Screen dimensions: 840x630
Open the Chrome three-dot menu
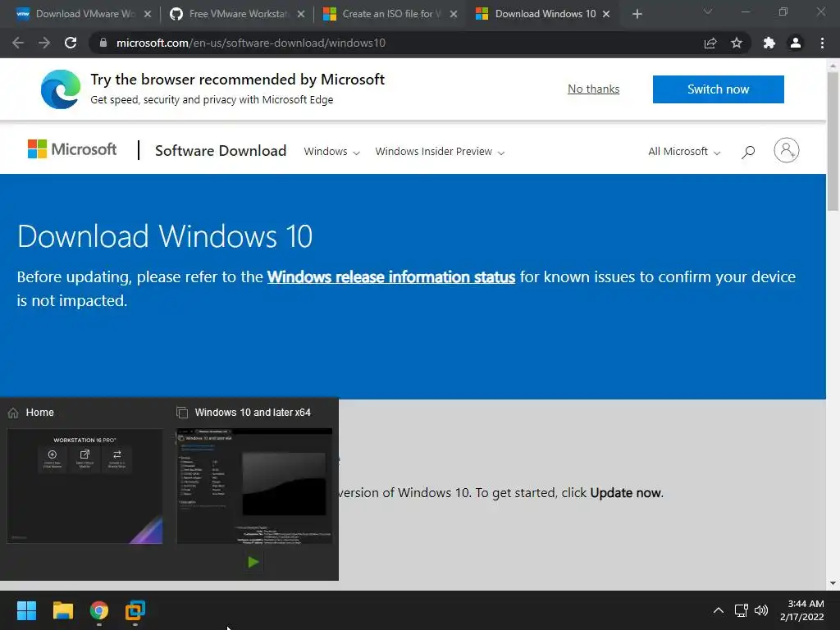822,43
